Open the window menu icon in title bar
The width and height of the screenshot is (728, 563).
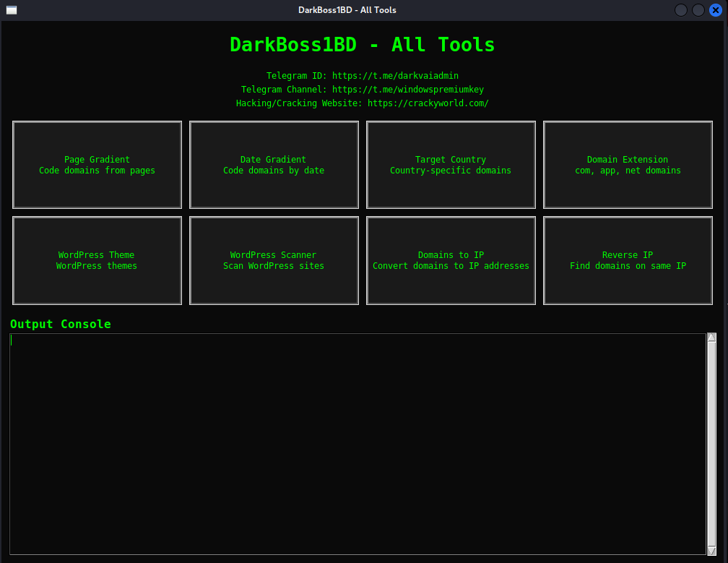12,10
